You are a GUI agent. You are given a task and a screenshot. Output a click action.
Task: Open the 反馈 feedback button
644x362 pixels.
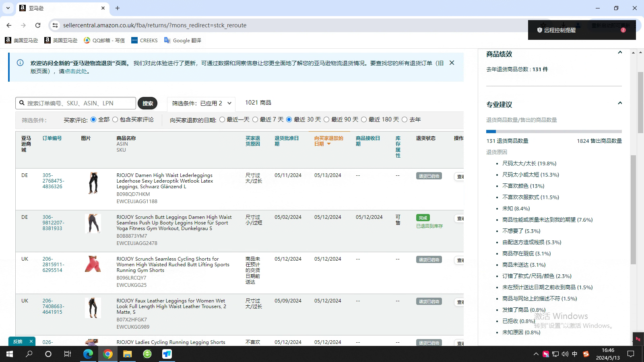[x=18, y=341]
